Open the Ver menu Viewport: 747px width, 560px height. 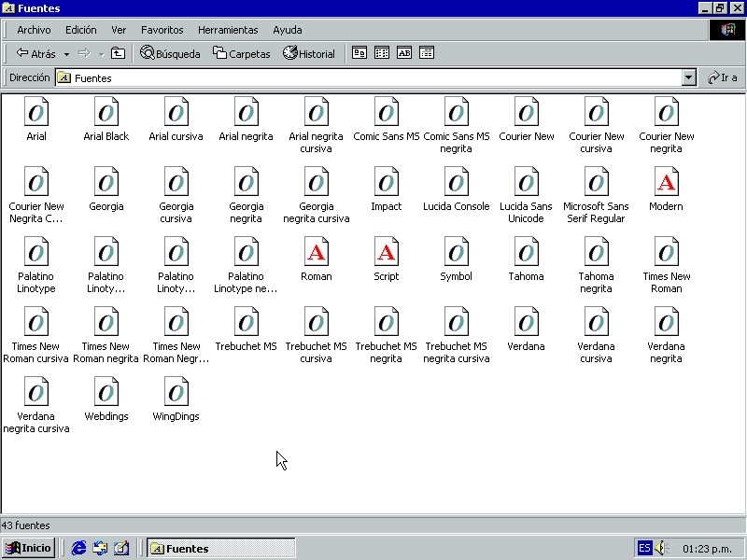pos(119,30)
